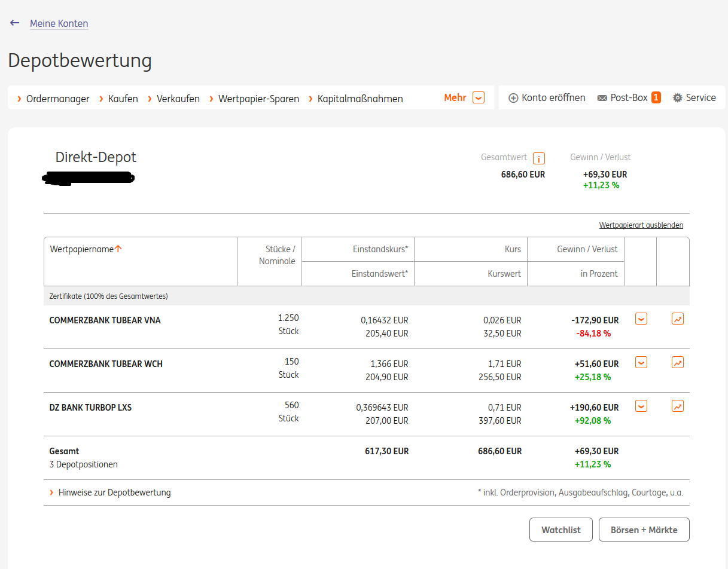This screenshot has width=728, height=569.
Task: Click the Watchlist button
Action: (x=561, y=530)
